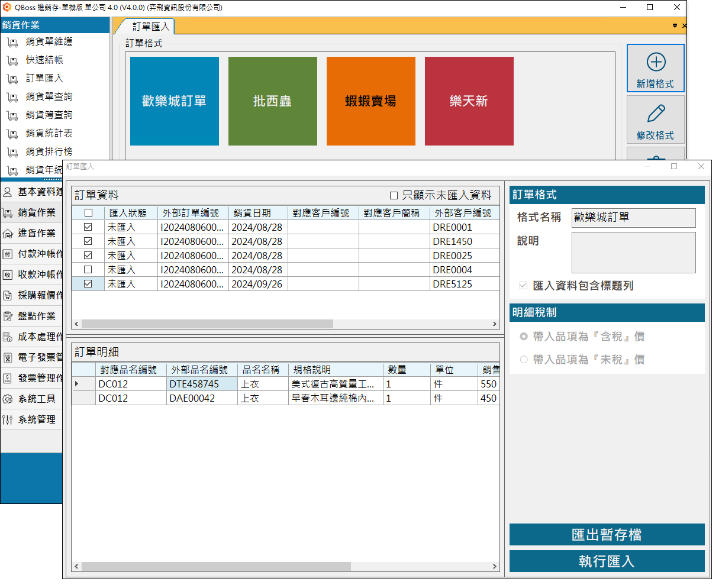Click the left scroll arrow of the order details grid

click(76, 567)
